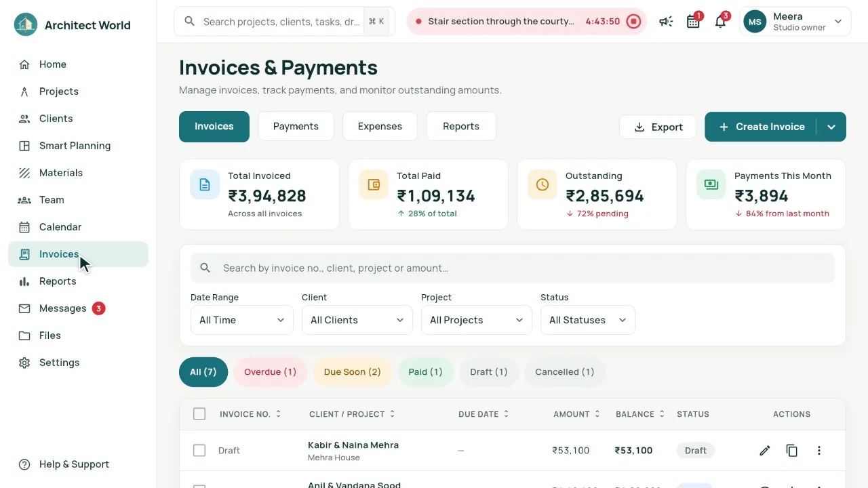Go to Projects in sidebar
868x488 pixels.
coord(78,91)
